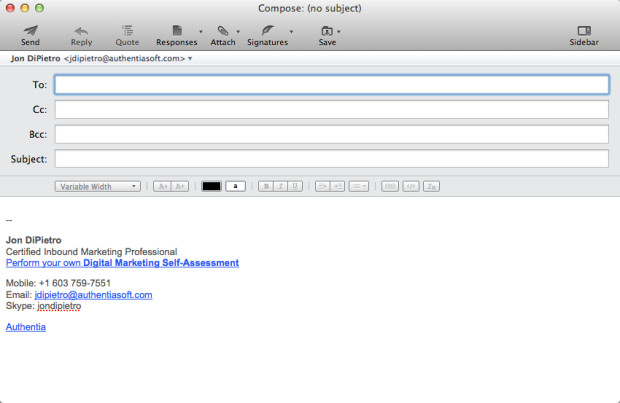This screenshot has height=403, width=620.
Task: Click the Certified Inbound Marketing Professional line
Action: [91, 252]
